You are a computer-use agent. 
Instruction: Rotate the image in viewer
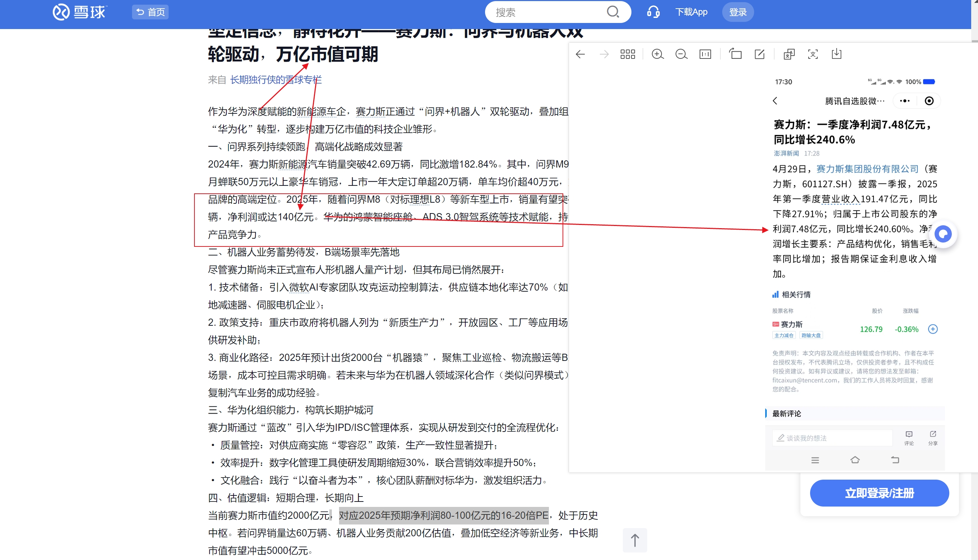(x=735, y=54)
